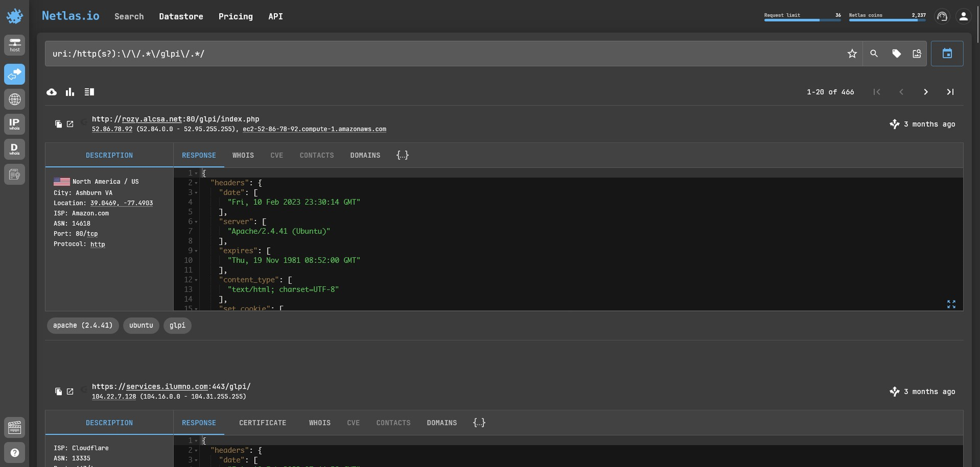
Task: Fold the "server" array on line 6
Action: [196, 222]
